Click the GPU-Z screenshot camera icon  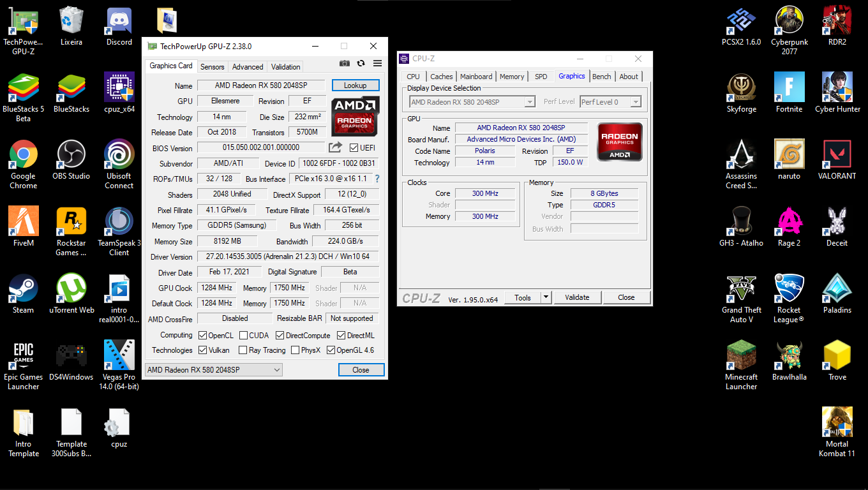coord(345,63)
